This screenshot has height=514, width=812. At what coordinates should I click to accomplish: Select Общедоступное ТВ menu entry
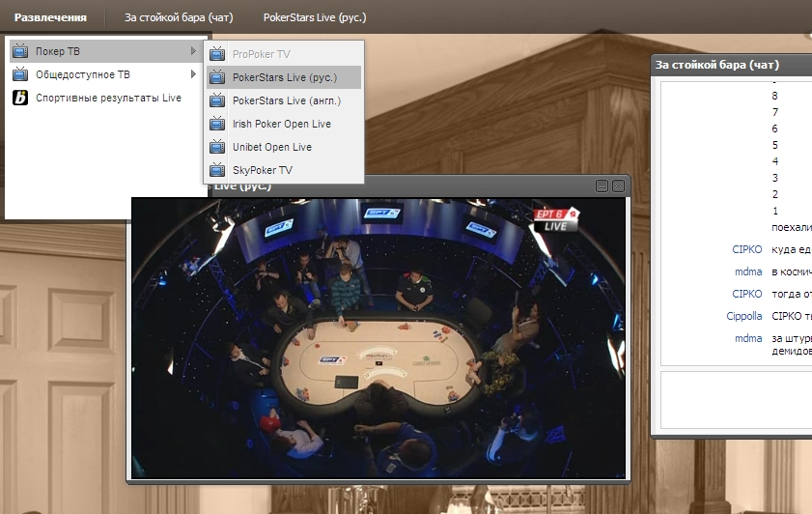105,74
